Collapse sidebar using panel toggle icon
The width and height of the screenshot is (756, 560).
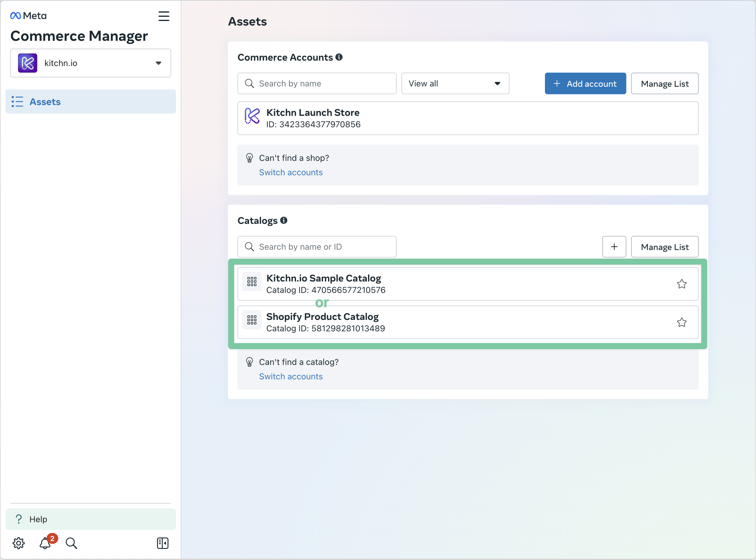click(162, 543)
